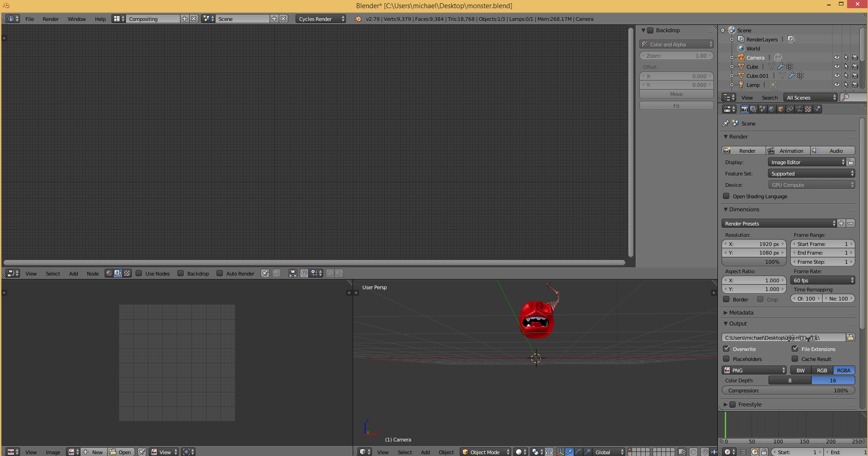Select compositing node tree type icon
868x456 pixels.
(118, 273)
